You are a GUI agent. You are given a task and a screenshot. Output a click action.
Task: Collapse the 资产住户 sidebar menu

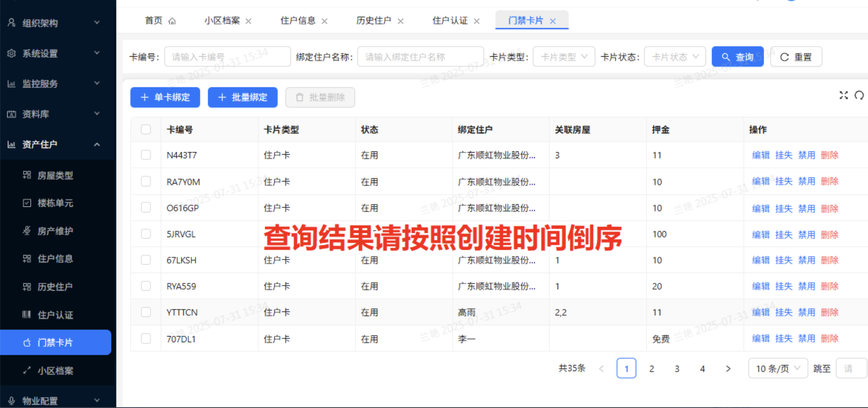[97, 145]
